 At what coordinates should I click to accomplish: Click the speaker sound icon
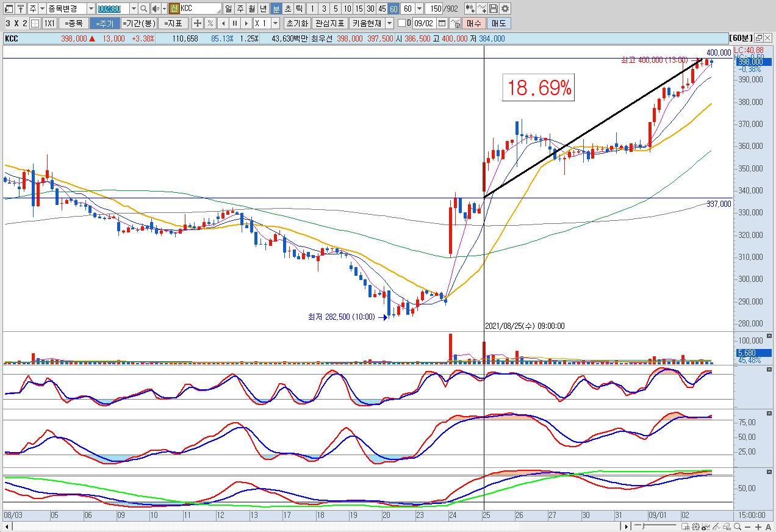pyautogui.click(x=156, y=9)
